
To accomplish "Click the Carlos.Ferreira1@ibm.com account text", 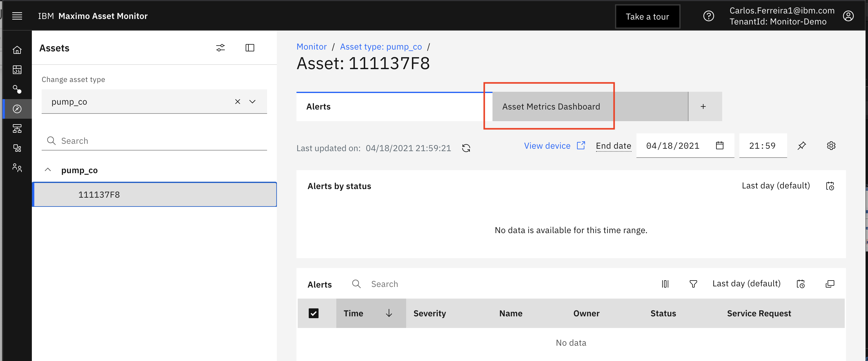I will 782,10.
